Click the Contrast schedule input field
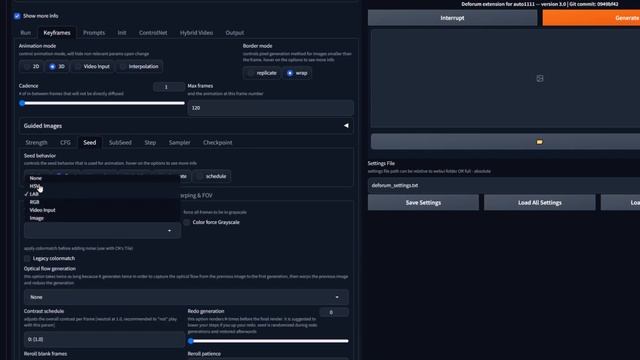The width and height of the screenshot is (640, 360). [x=104, y=339]
